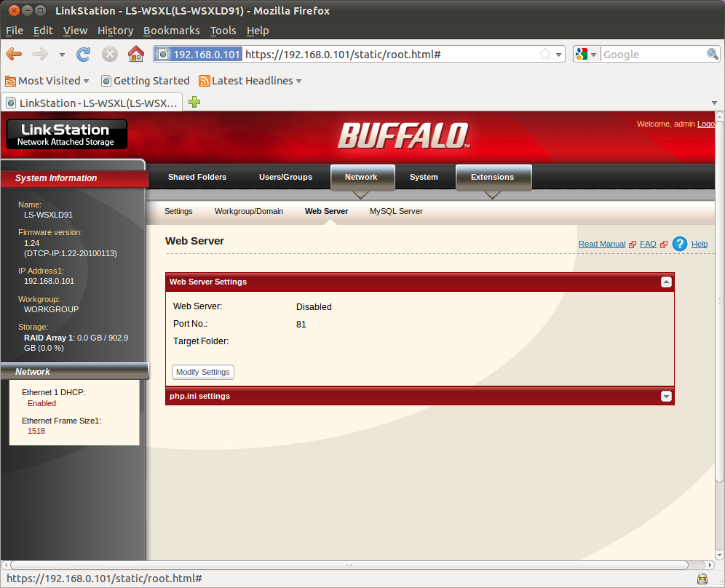Select the LinkStation browser tab
The width and height of the screenshot is (725, 588).
point(92,103)
